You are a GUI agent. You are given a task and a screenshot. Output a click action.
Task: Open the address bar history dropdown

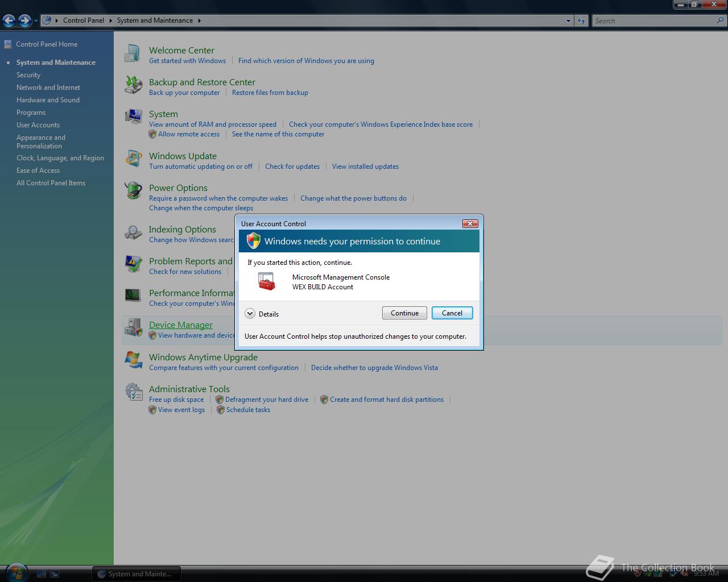pos(568,21)
